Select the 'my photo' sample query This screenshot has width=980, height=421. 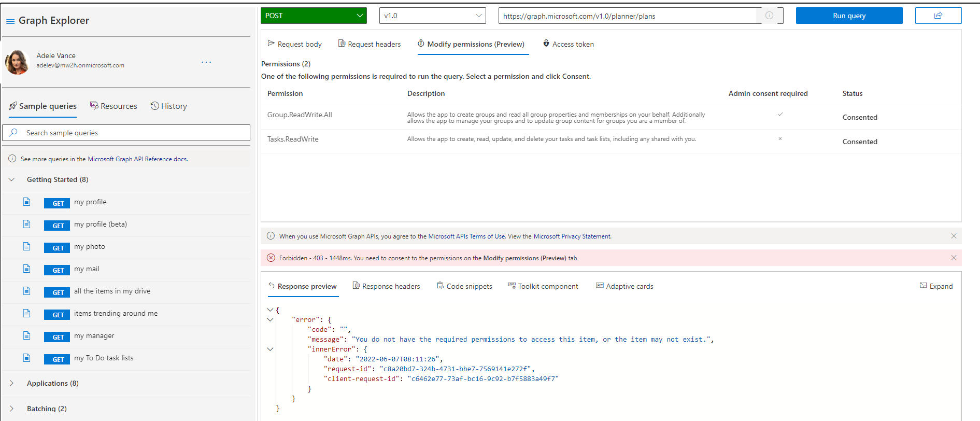(90, 247)
